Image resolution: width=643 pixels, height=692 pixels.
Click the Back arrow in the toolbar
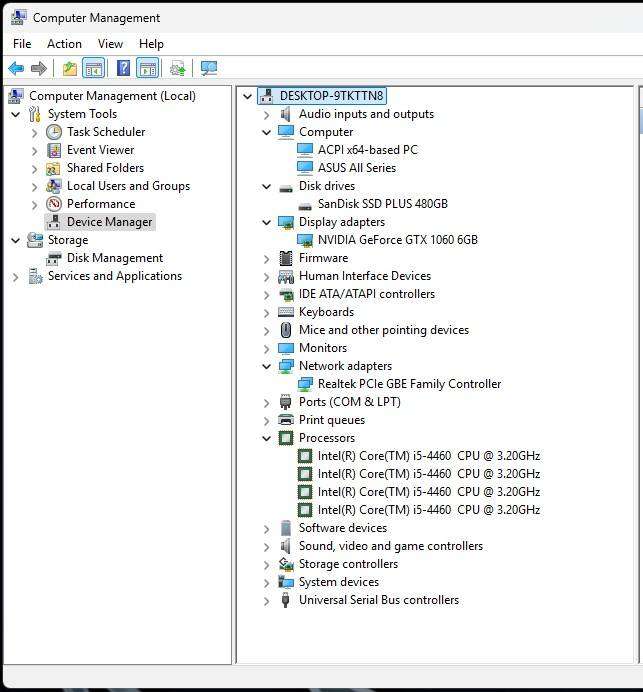[16, 68]
